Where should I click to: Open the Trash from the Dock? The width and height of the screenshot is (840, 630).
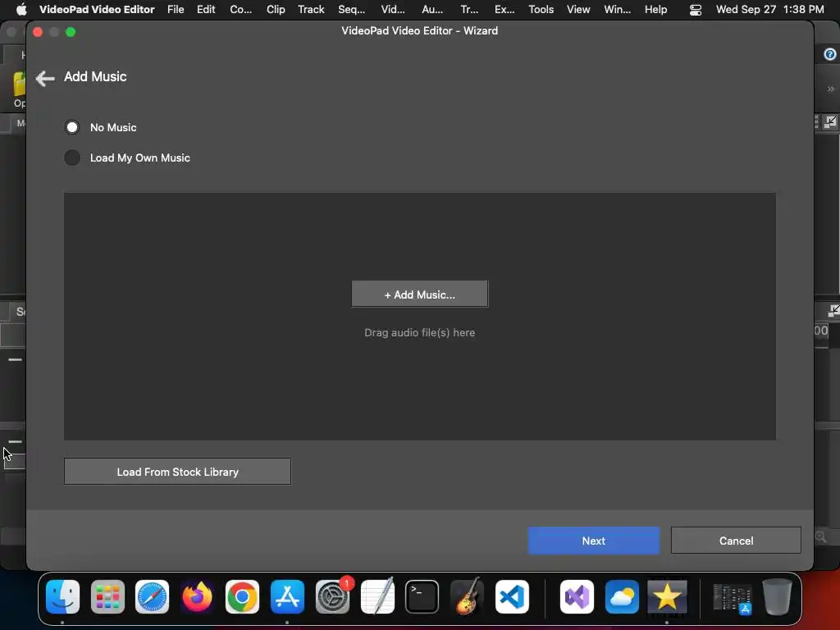coord(778,596)
